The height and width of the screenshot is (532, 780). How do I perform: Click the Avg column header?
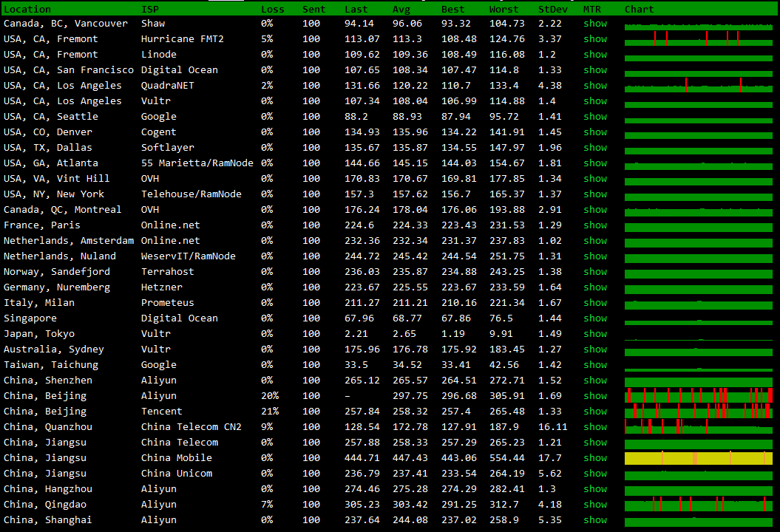tap(401, 10)
